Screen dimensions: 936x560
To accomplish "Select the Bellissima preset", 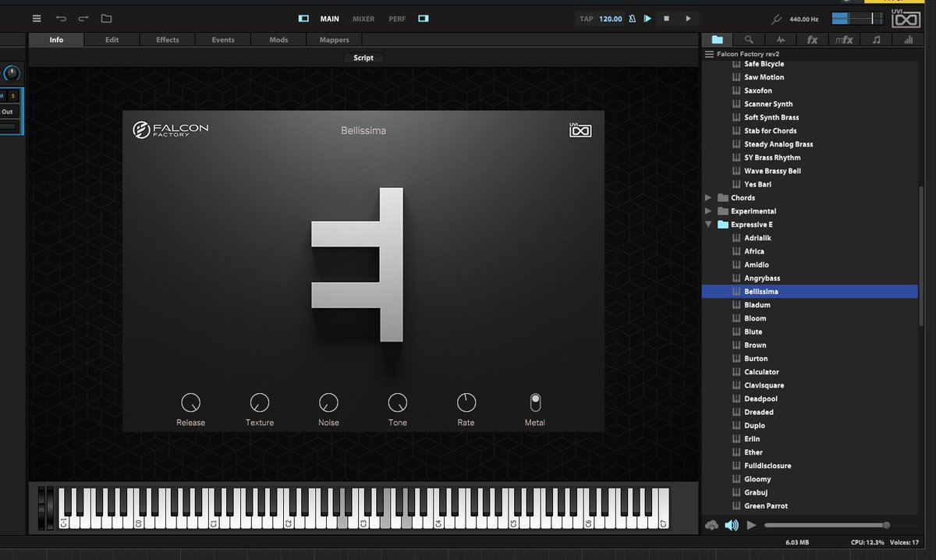I will point(810,292).
